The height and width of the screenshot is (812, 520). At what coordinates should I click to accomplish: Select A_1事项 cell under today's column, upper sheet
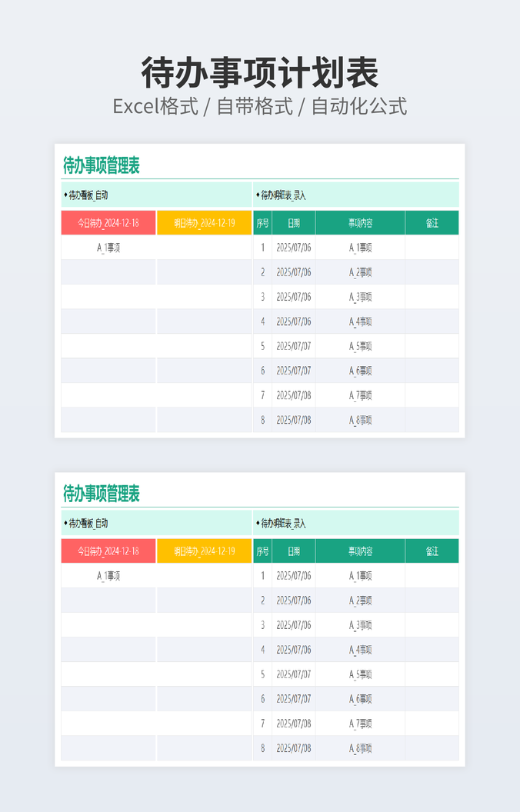(108, 248)
